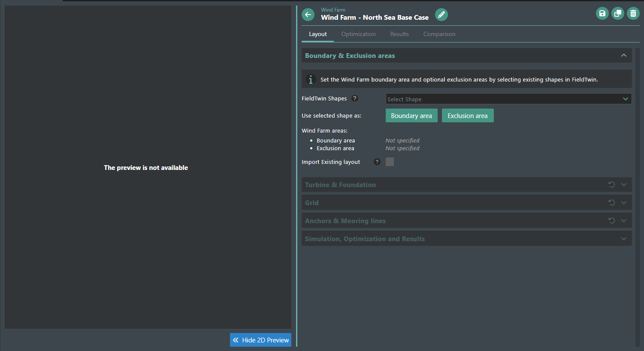
Task: Enable the Import Existing layout checkbox
Action: click(x=390, y=162)
